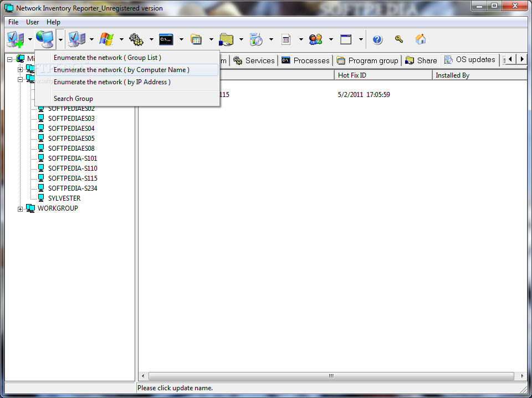Image resolution: width=532 pixels, height=398 pixels.
Task: Expand the WORKGROUP tree node
Action: (21, 210)
